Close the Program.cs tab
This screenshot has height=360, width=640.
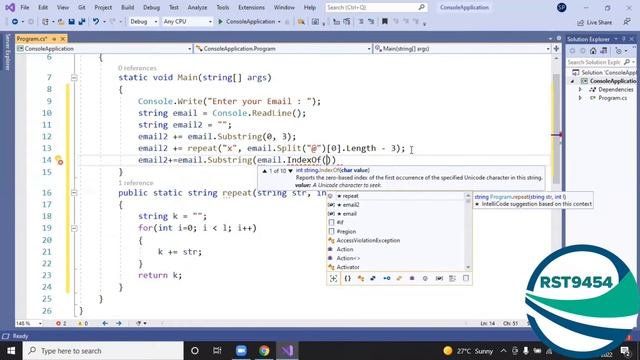(x=63, y=39)
